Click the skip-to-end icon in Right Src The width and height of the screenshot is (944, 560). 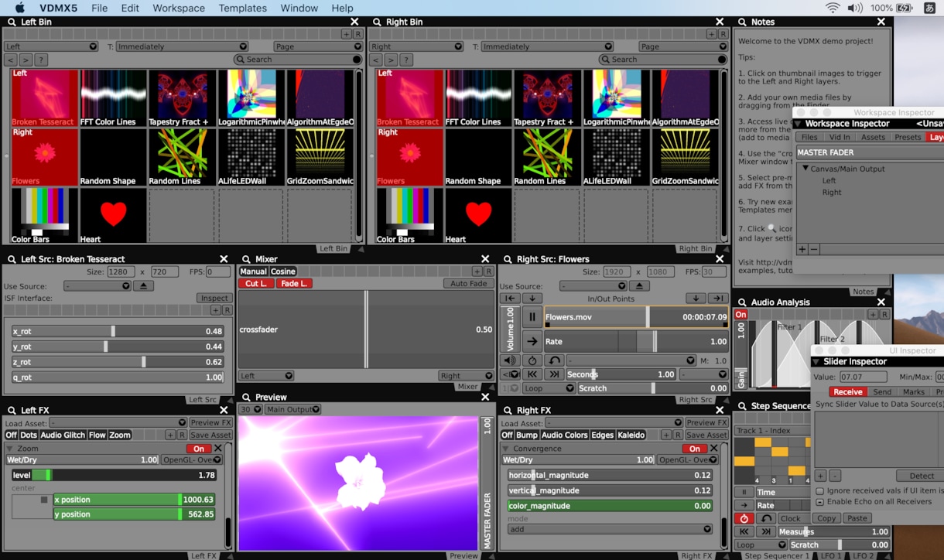click(554, 374)
